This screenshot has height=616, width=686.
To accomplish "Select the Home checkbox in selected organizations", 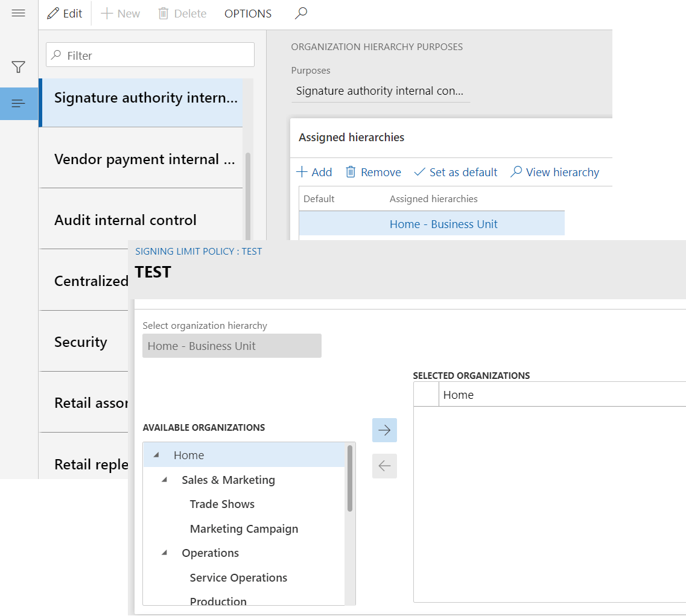I will [x=426, y=395].
